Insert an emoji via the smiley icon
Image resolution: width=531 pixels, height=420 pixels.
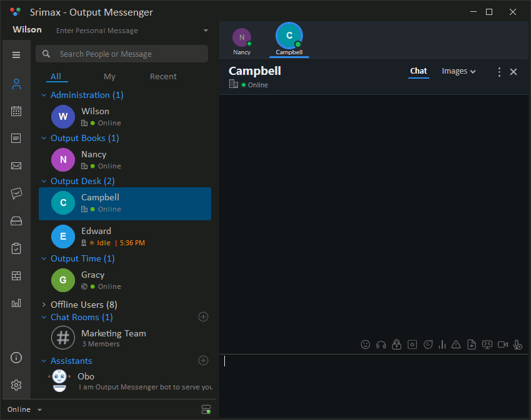click(365, 344)
